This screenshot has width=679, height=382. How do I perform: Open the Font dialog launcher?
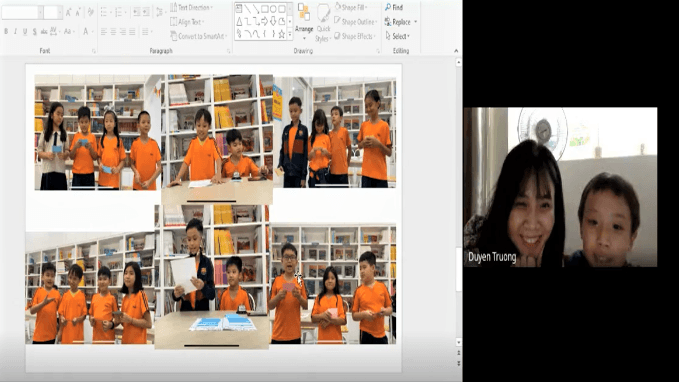pyautogui.click(x=94, y=51)
